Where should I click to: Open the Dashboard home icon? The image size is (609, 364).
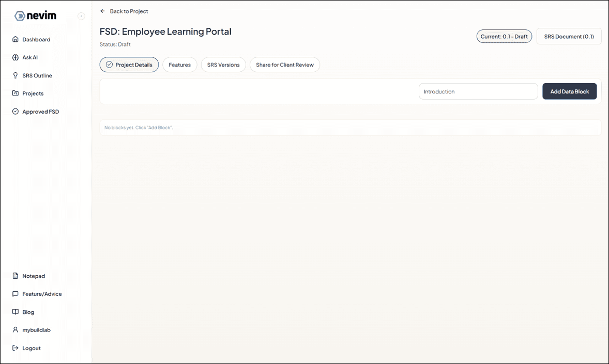pyautogui.click(x=16, y=39)
